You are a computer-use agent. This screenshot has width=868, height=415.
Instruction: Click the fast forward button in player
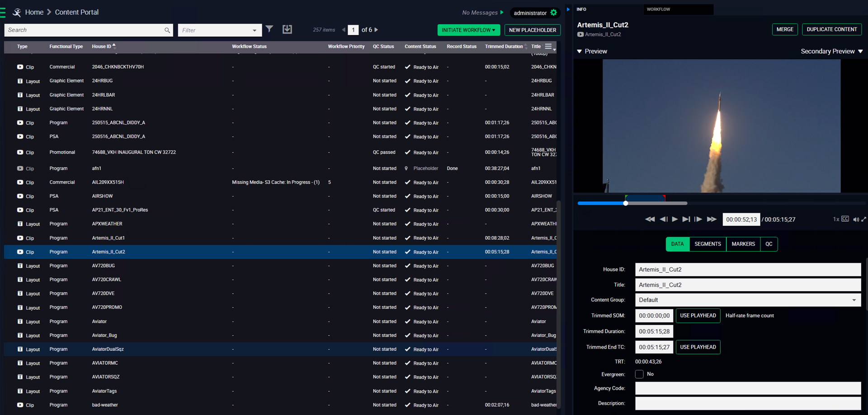(712, 219)
